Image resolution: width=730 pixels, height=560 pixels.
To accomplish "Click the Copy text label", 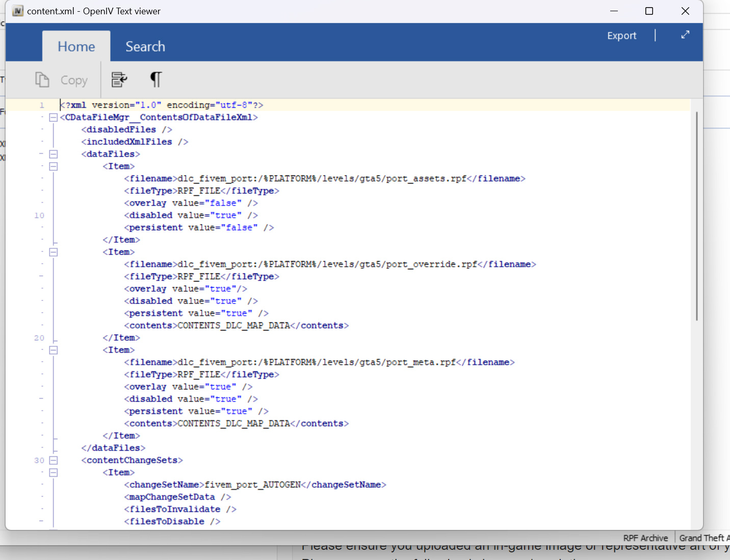I will point(74,81).
